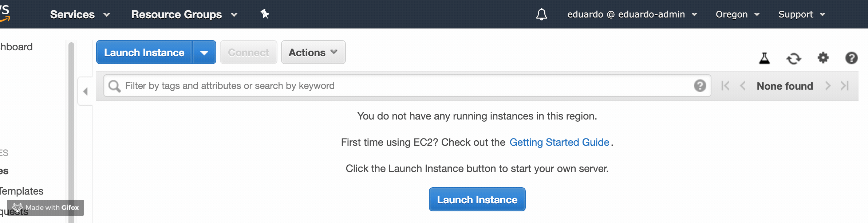Image resolution: width=868 pixels, height=223 pixels.
Task: Open the Resource Groups menu
Action: coord(184,15)
